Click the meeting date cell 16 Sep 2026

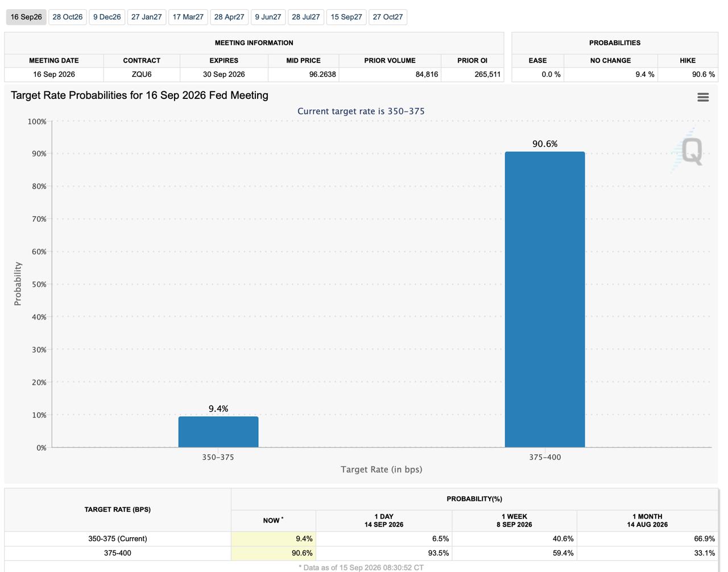coord(54,74)
